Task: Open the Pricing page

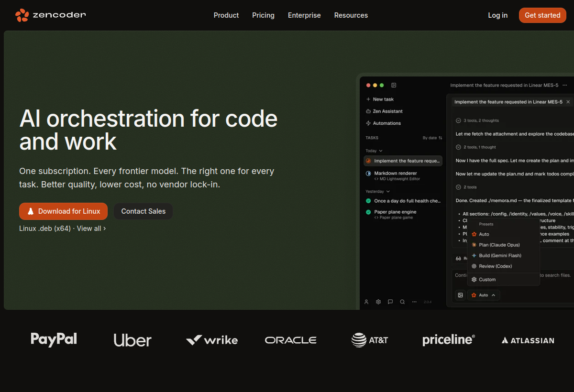Action: tap(264, 15)
